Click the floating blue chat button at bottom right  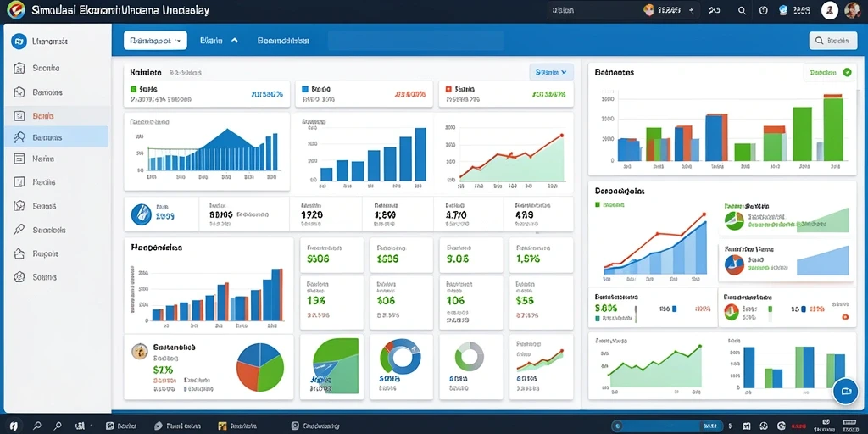tap(845, 391)
